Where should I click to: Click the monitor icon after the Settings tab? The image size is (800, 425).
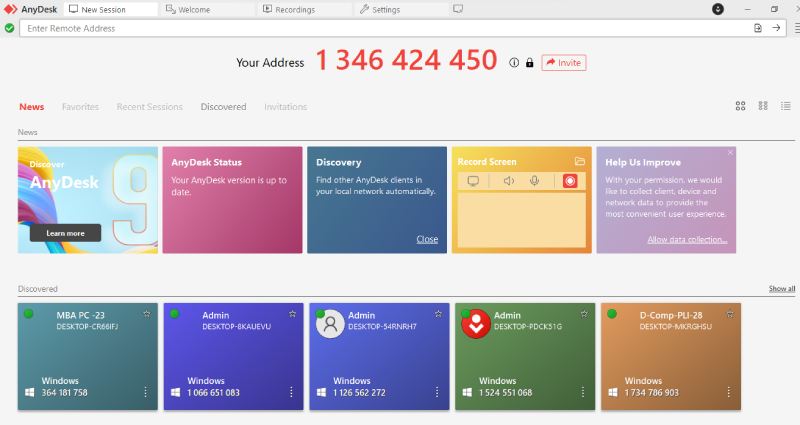click(458, 9)
